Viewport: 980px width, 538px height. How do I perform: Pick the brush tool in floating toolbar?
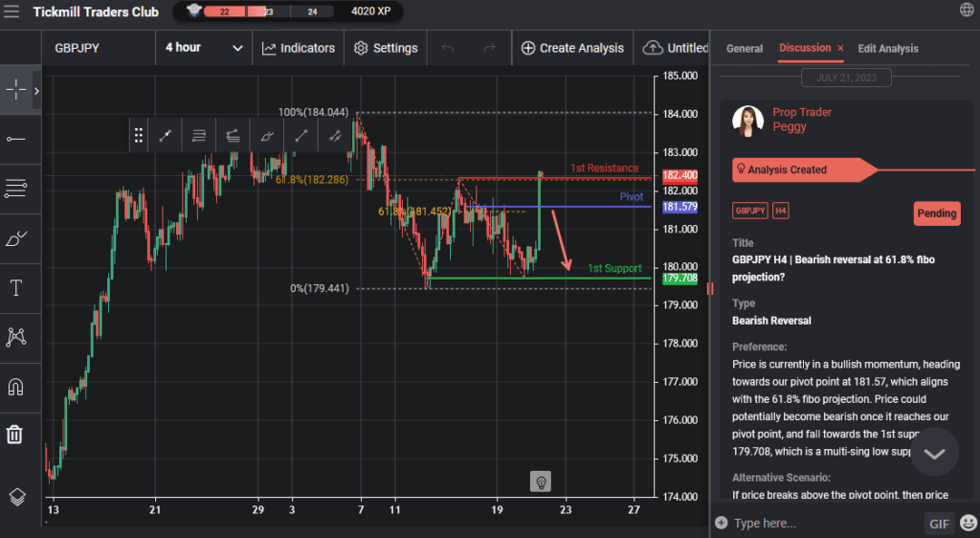267,135
